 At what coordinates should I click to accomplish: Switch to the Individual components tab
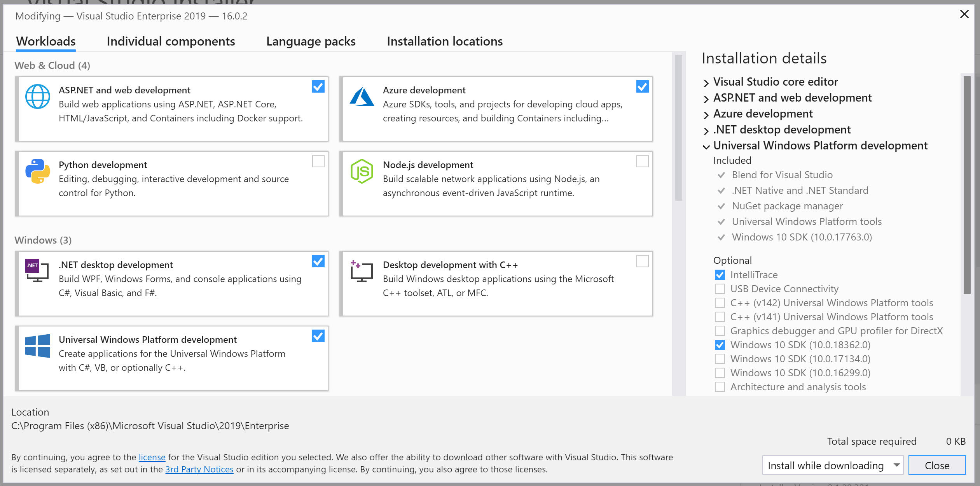171,41
